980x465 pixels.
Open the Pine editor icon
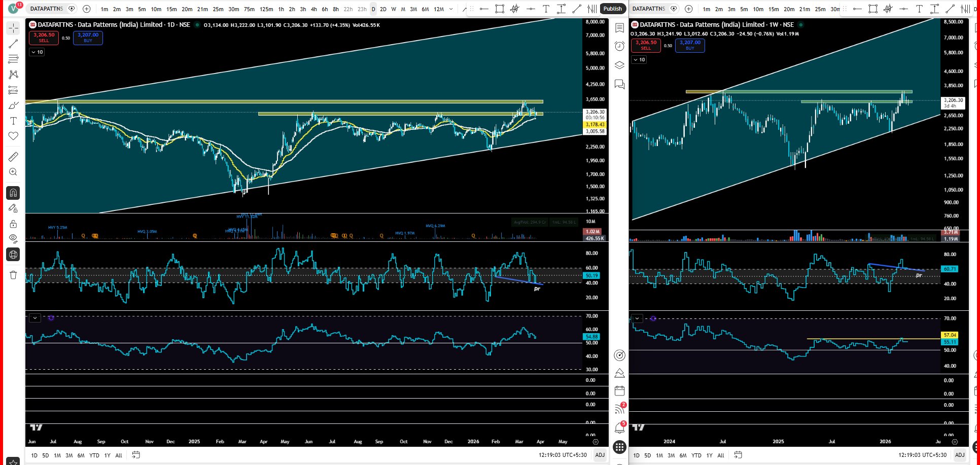619,374
